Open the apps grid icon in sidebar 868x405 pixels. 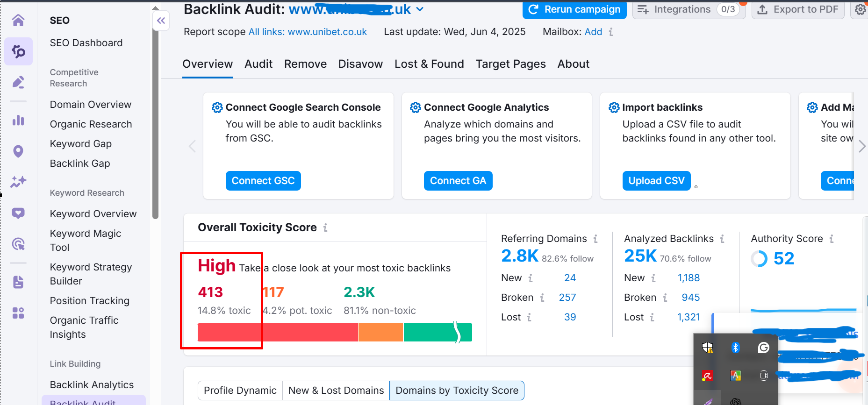coord(18,313)
